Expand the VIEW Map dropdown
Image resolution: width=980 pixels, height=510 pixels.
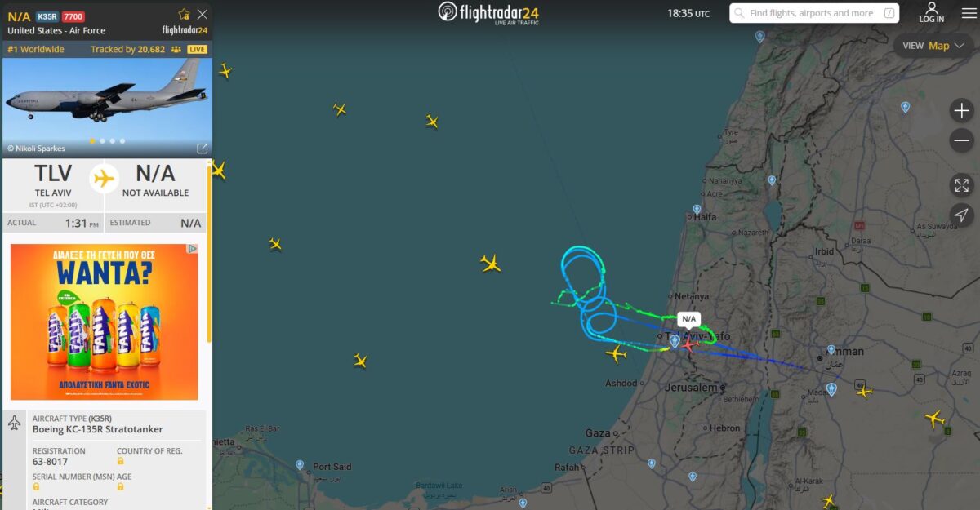pyautogui.click(x=933, y=46)
